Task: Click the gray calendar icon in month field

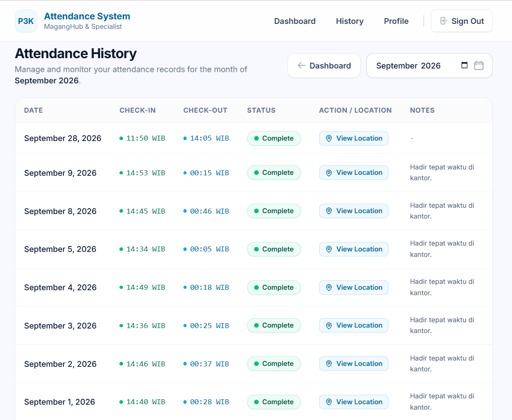Action: [479, 65]
